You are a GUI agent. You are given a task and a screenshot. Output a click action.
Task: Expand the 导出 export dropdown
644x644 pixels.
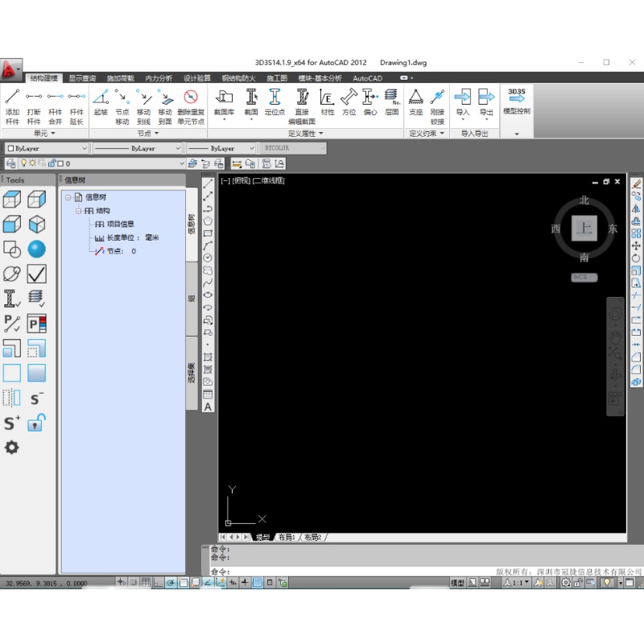coord(486,121)
